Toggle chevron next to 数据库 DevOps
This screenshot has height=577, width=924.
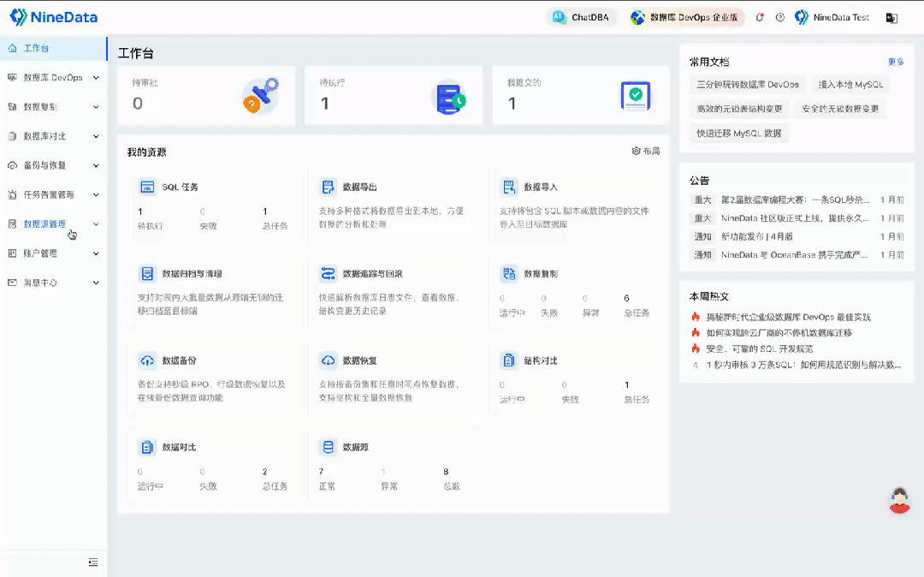click(x=96, y=78)
